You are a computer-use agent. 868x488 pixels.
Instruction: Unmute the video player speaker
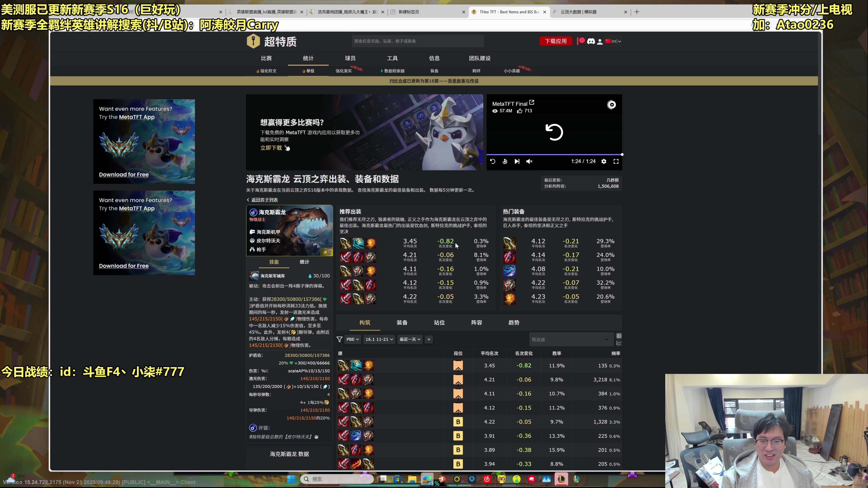click(529, 161)
